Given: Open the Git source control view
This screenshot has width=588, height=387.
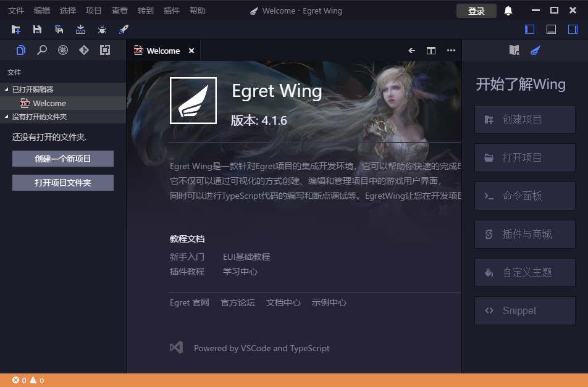Looking at the screenshot, I should (x=84, y=50).
